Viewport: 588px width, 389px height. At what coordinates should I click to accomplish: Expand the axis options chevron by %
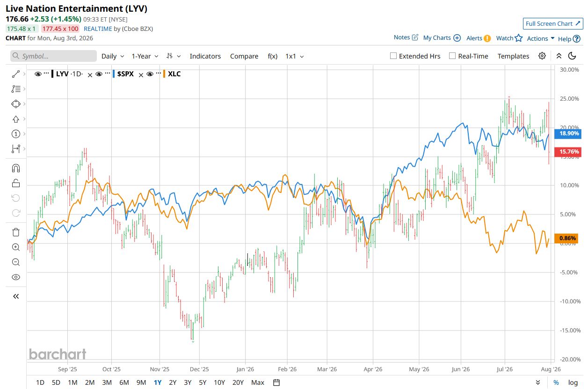click(538, 382)
